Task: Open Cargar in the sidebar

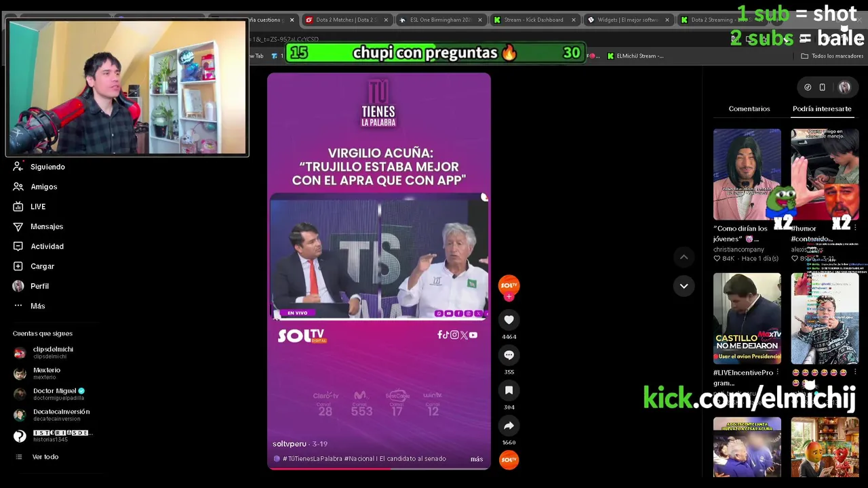Action: pyautogui.click(x=34, y=266)
